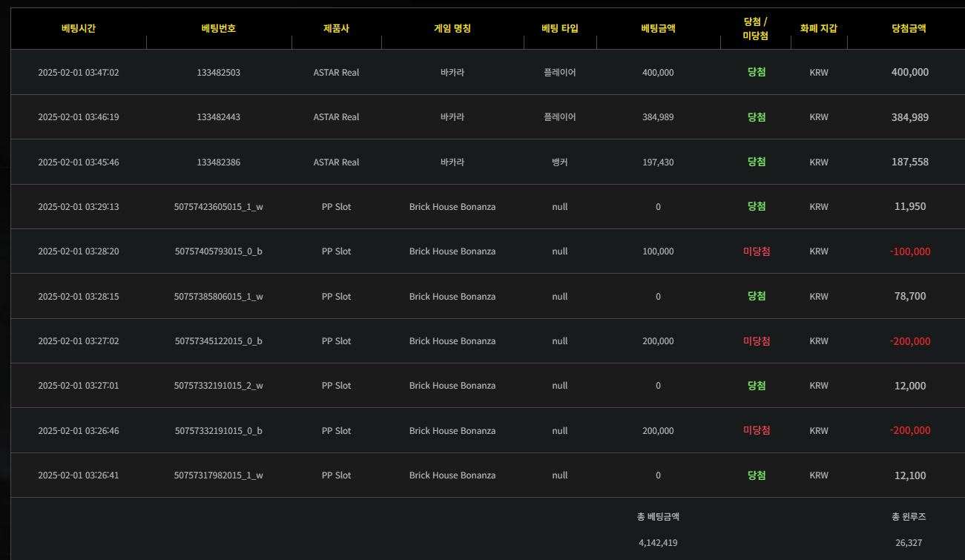Select the 화폐 지갑 column header
Image resolution: width=965 pixels, height=560 pixels.
[819, 29]
